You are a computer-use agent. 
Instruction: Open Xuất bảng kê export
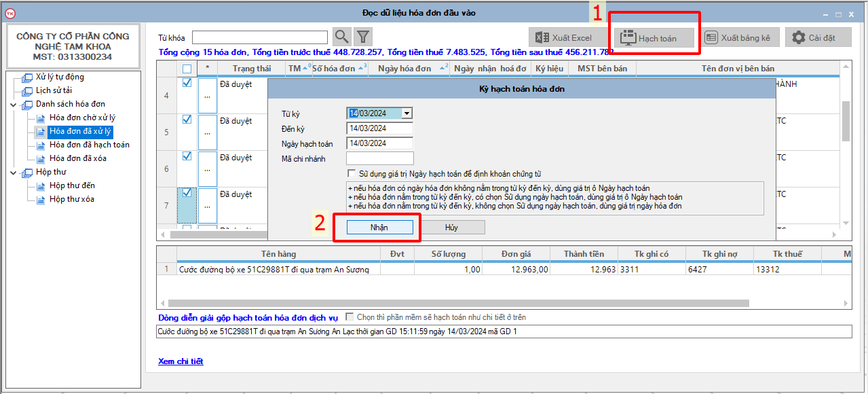point(738,38)
